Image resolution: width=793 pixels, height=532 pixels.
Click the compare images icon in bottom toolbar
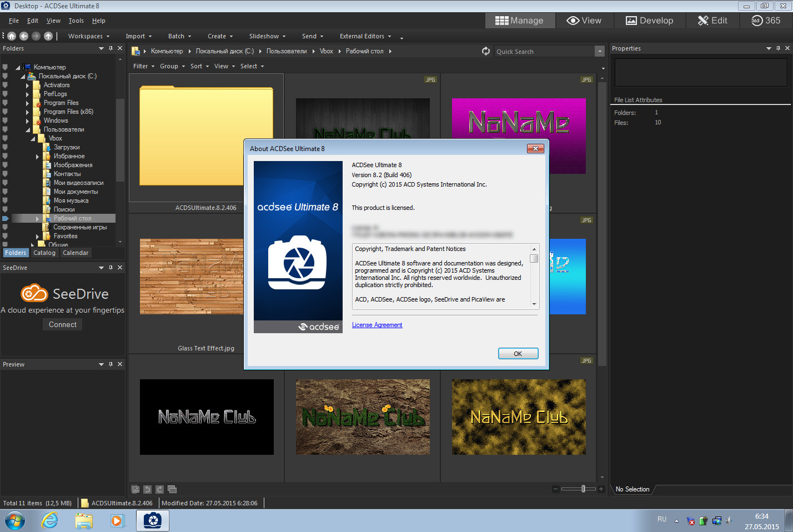[172, 489]
